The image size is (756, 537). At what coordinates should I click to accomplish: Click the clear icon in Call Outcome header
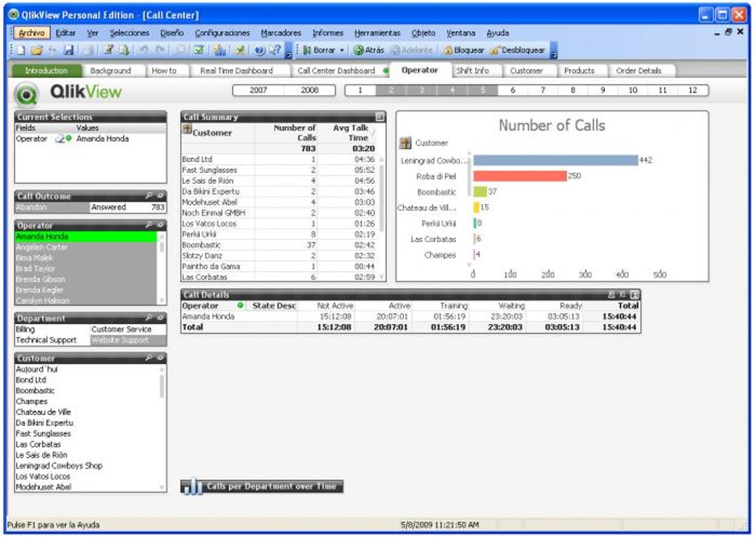pos(160,196)
